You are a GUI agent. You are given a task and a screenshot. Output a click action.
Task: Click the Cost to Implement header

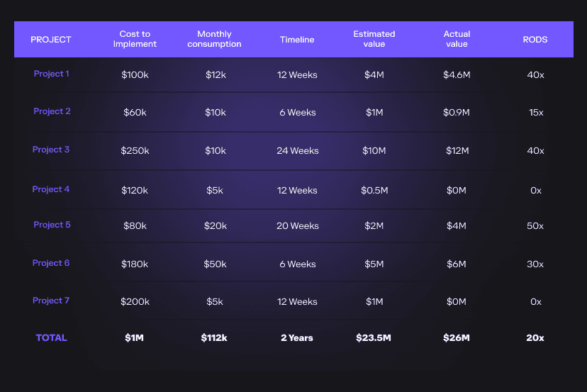point(134,39)
